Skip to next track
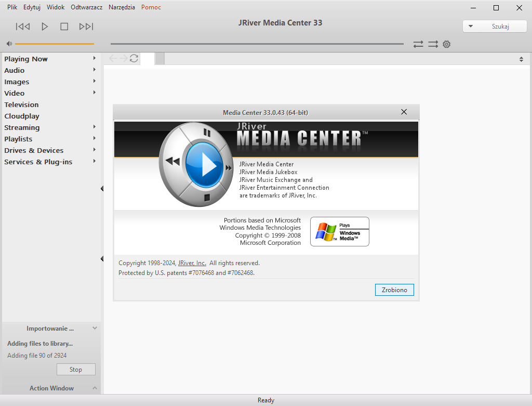 (86, 27)
